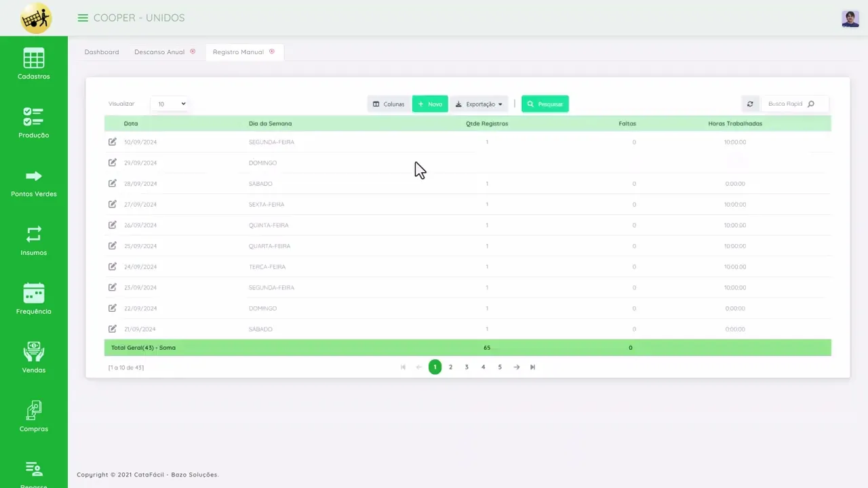
Task: Open the Produção sidebar section
Action: [x=33, y=123]
